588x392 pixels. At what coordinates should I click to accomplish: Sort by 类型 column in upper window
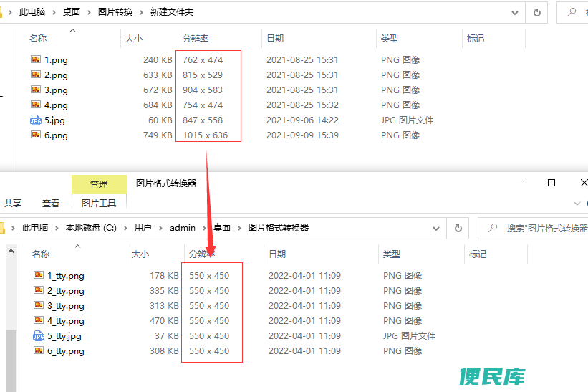pos(389,38)
